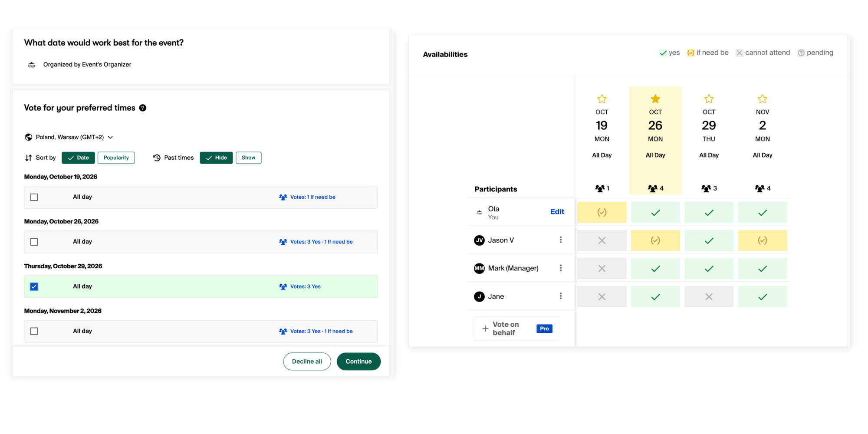Click the Pro badge
This screenshot has height=434, width=868.
coord(544,329)
